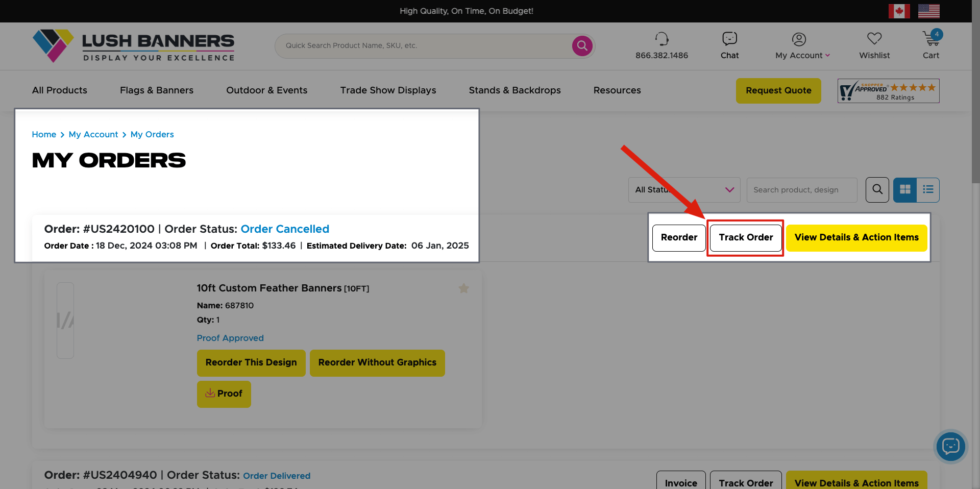Open the Wishlist heart icon
980x489 pixels.
[874, 39]
